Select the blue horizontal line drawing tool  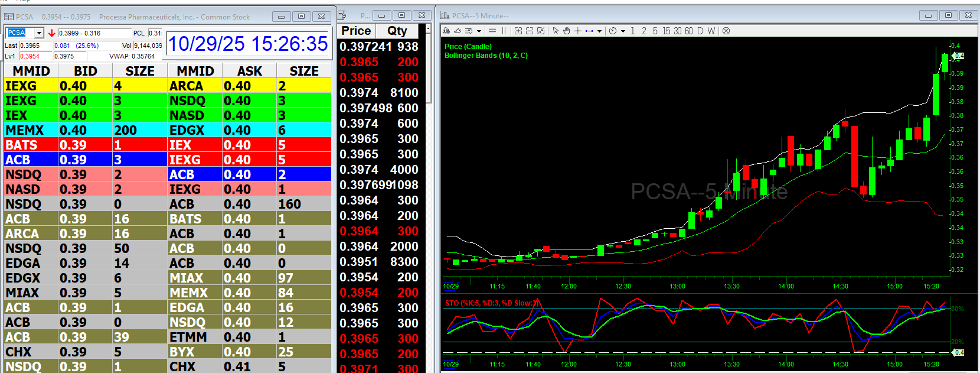click(589, 31)
